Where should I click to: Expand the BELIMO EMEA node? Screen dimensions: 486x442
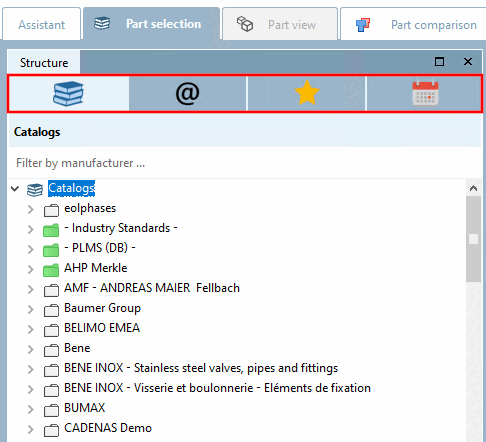click(31, 329)
